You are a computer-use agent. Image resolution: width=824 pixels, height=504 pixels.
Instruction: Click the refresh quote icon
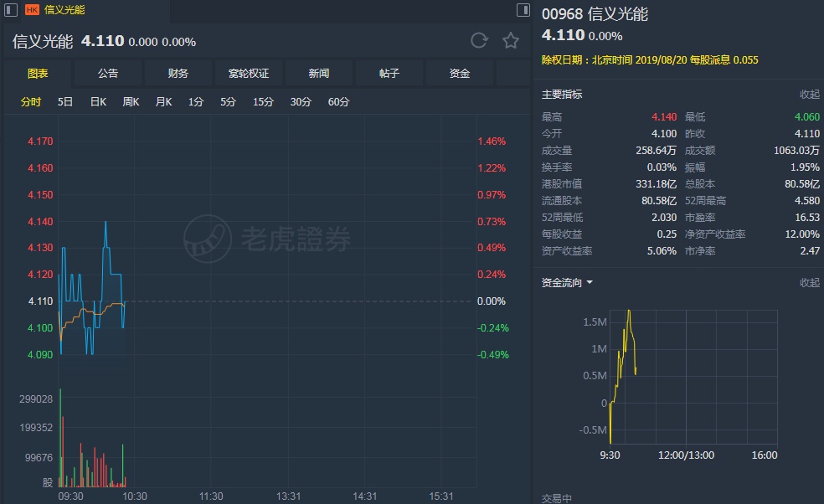pos(479,40)
